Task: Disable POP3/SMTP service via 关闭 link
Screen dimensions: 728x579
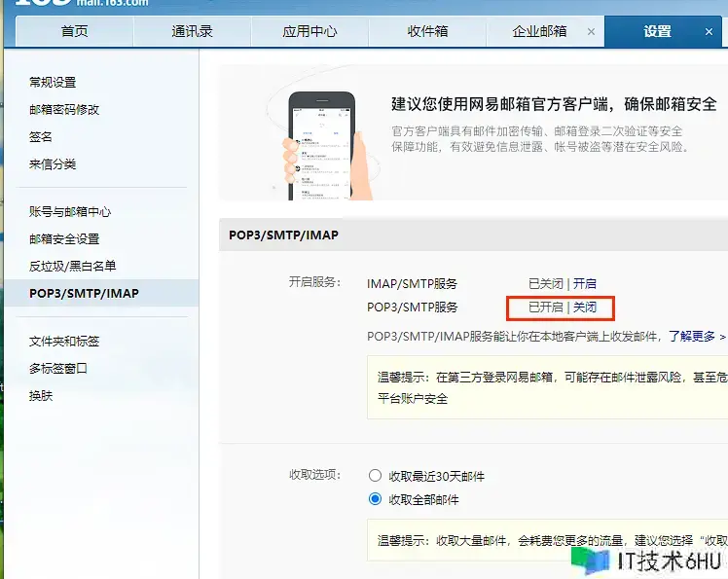Action: coord(585,308)
